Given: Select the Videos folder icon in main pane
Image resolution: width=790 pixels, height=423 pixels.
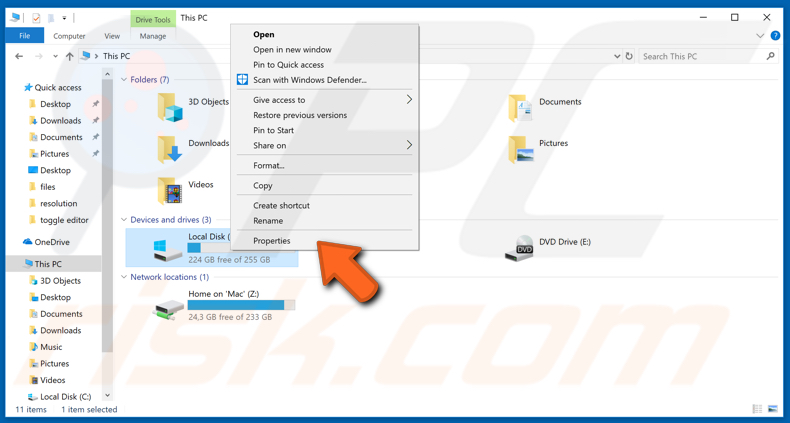Looking at the screenshot, I should [x=169, y=190].
